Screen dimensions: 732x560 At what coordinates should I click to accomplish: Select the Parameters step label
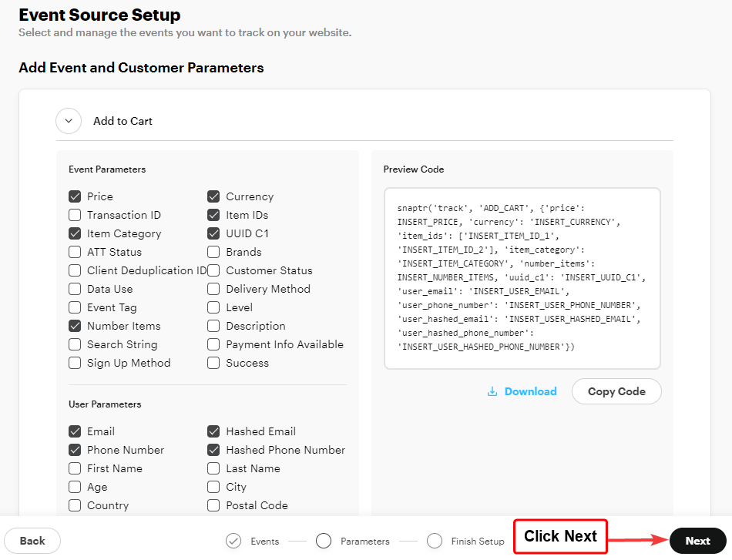coord(364,541)
